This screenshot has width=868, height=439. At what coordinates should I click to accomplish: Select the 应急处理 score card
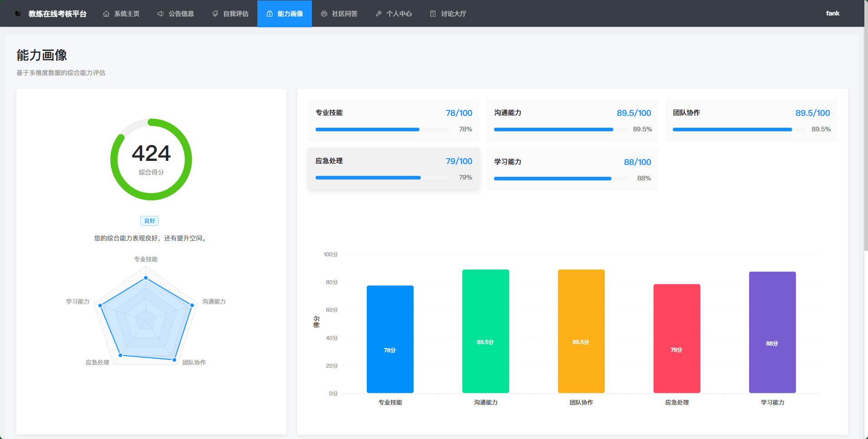click(394, 169)
